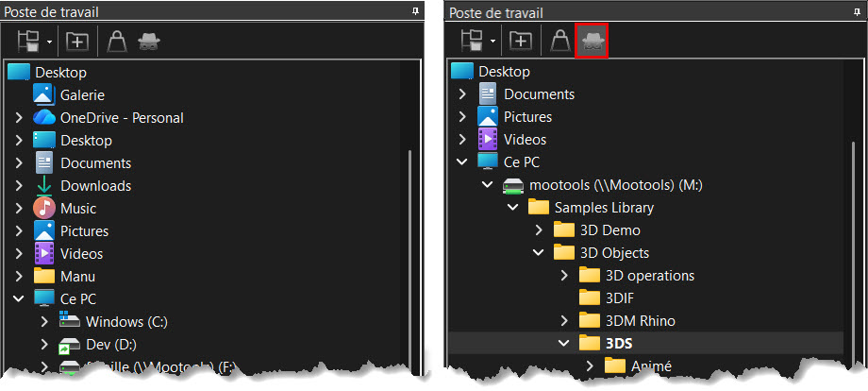Viewport: 868px width, 391px height.
Task: Select the Galerie item in the tree
Action: coord(82,94)
